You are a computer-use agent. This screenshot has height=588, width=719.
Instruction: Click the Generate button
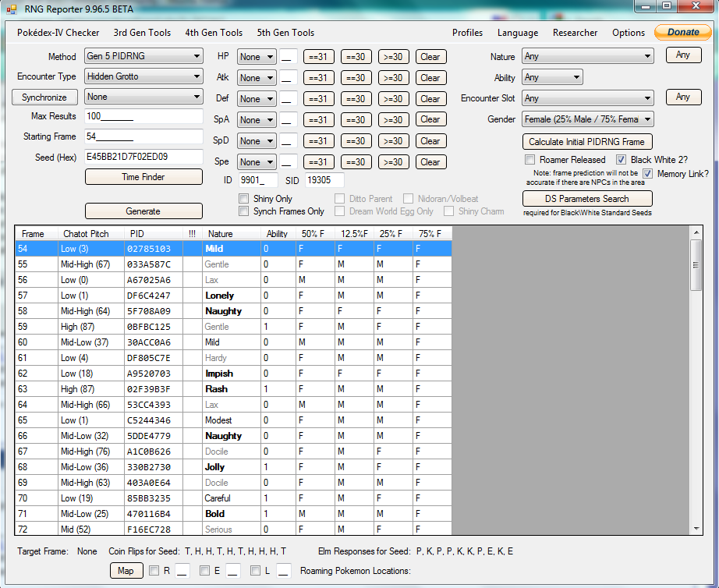pos(143,211)
